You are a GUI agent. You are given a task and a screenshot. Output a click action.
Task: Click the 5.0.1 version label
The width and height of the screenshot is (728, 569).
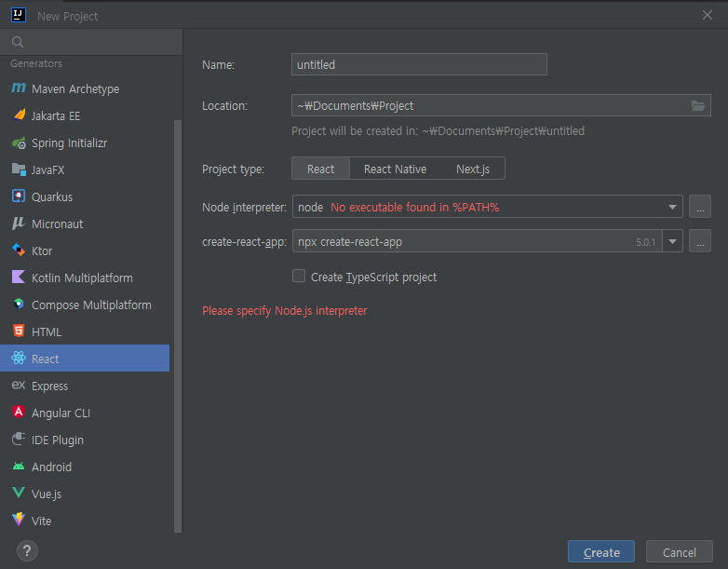tap(645, 242)
